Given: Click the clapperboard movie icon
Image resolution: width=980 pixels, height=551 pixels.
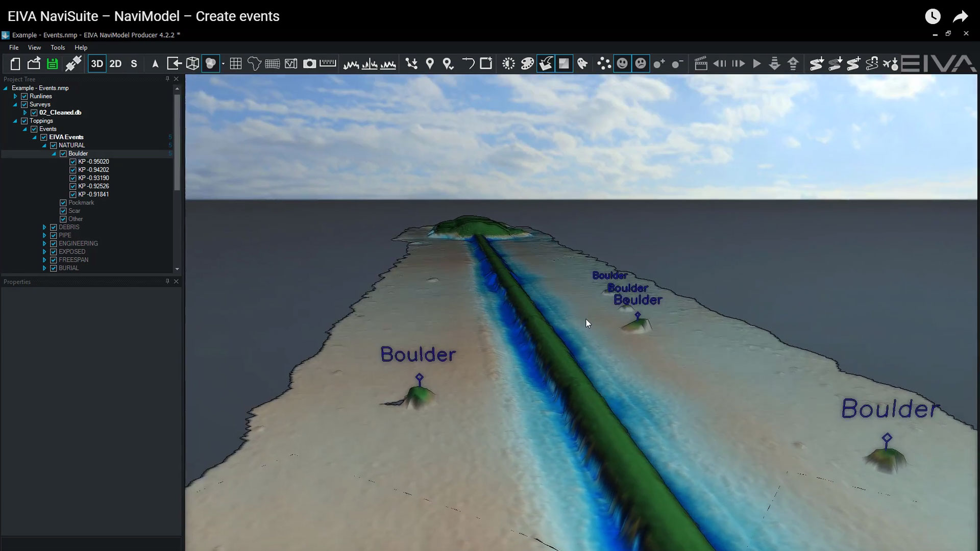Looking at the screenshot, I should (x=701, y=64).
